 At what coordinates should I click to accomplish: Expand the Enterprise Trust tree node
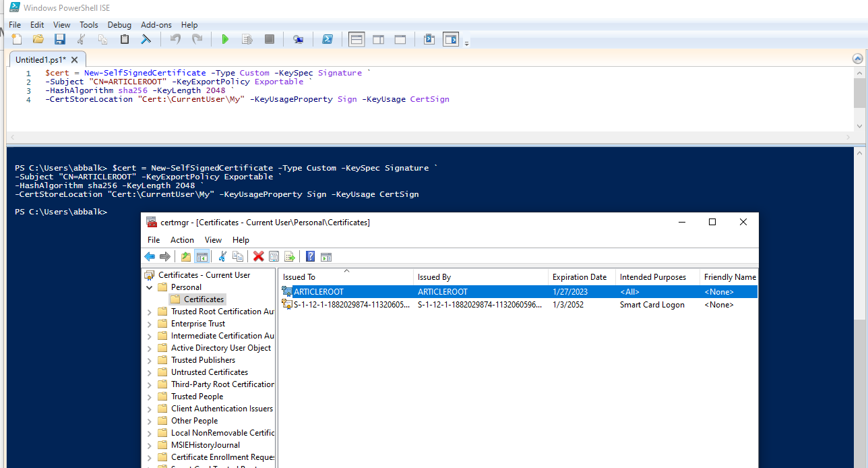(150, 324)
